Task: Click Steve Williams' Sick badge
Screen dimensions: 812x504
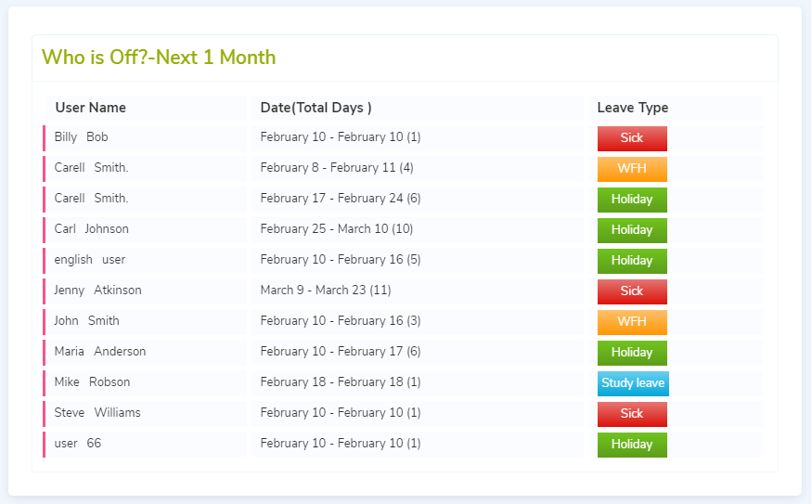Action: [x=632, y=414]
